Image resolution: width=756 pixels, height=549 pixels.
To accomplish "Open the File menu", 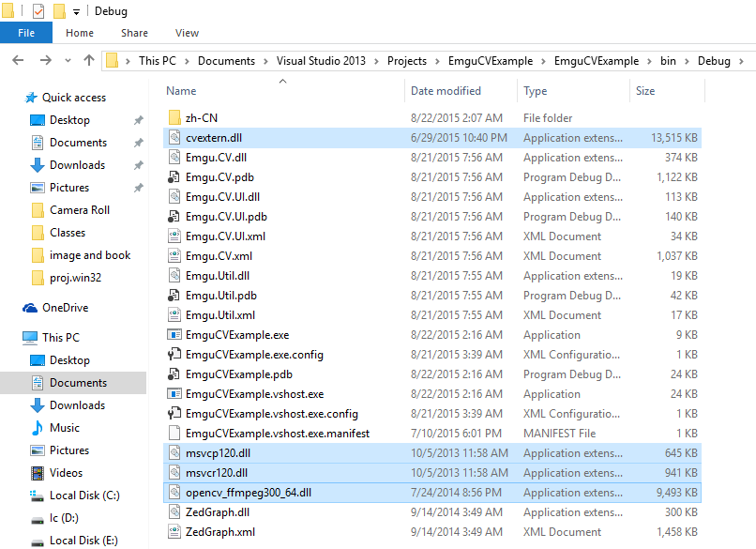I will tap(26, 33).
